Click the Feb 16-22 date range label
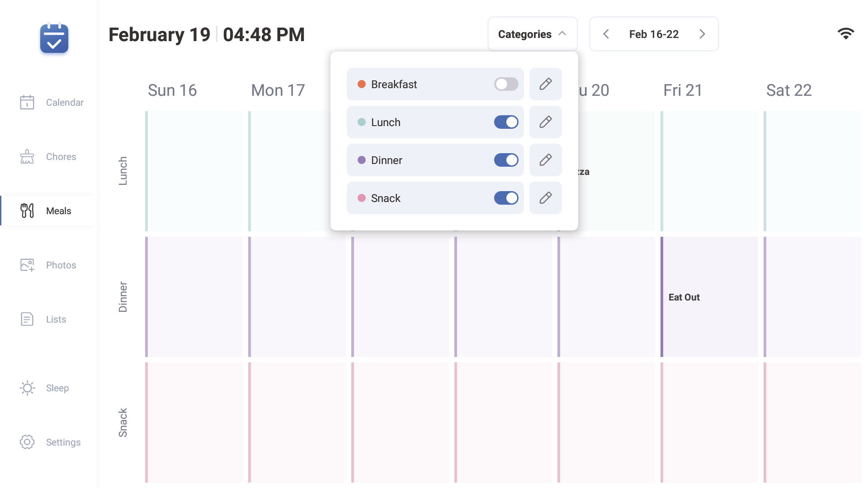Image resolution: width=868 pixels, height=488 pixels. pos(654,34)
